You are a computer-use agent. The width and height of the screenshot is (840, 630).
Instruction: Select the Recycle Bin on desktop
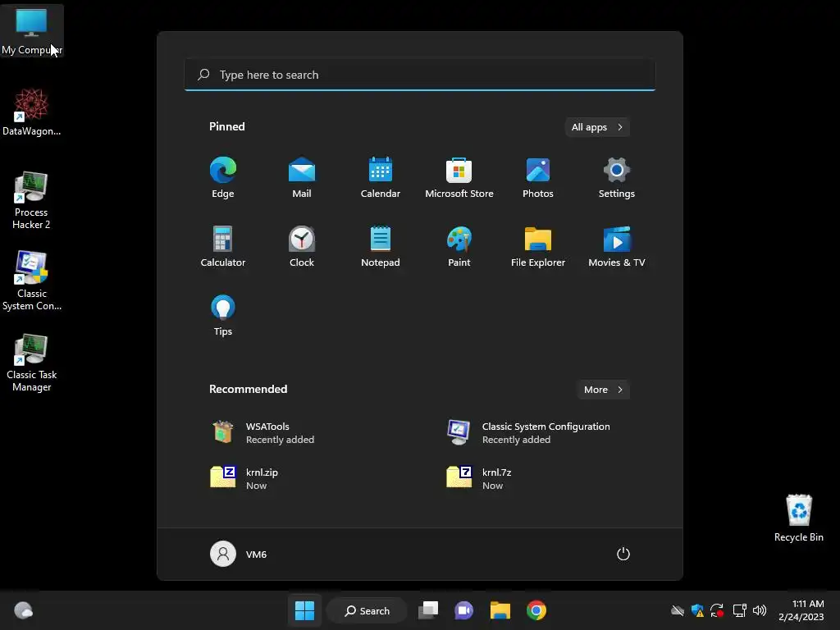799,518
